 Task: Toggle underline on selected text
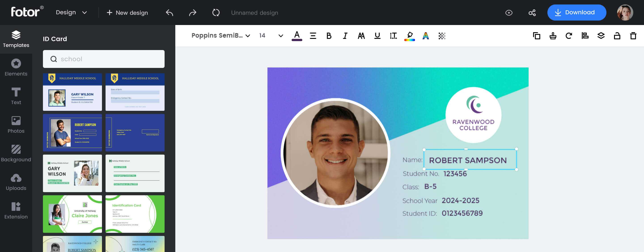[377, 36]
